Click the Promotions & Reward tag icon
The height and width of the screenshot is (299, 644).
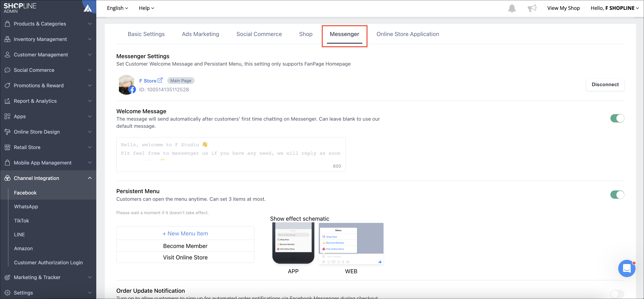click(x=7, y=86)
